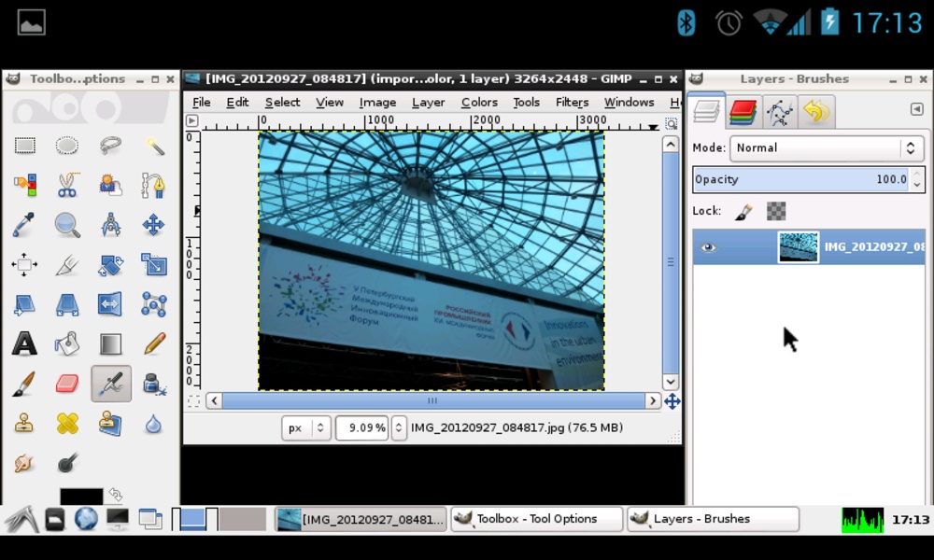Select the Alignment tool
Viewport: 934px width, 560px height.
coord(24,264)
